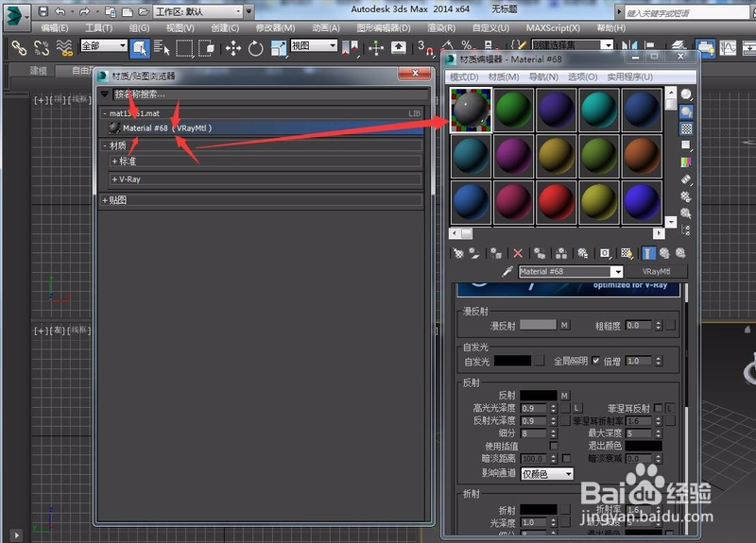Collapse the mat13751.mat library group

pyautogui.click(x=105, y=113)
